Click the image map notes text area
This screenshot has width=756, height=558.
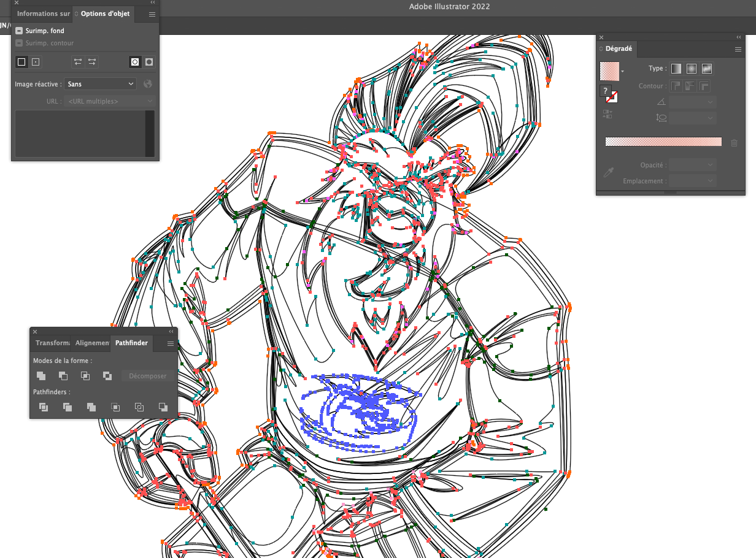[x=80, y=134]
